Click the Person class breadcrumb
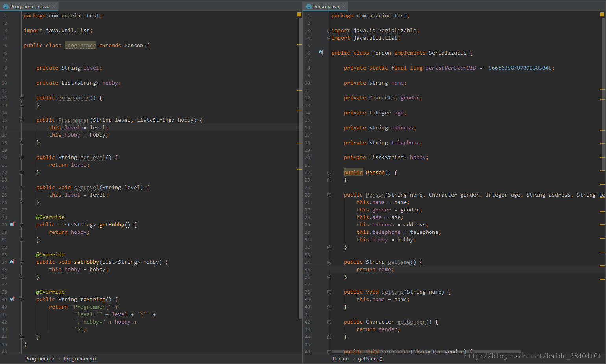This screenshot has height=364, width=606. tap(340, 359)
